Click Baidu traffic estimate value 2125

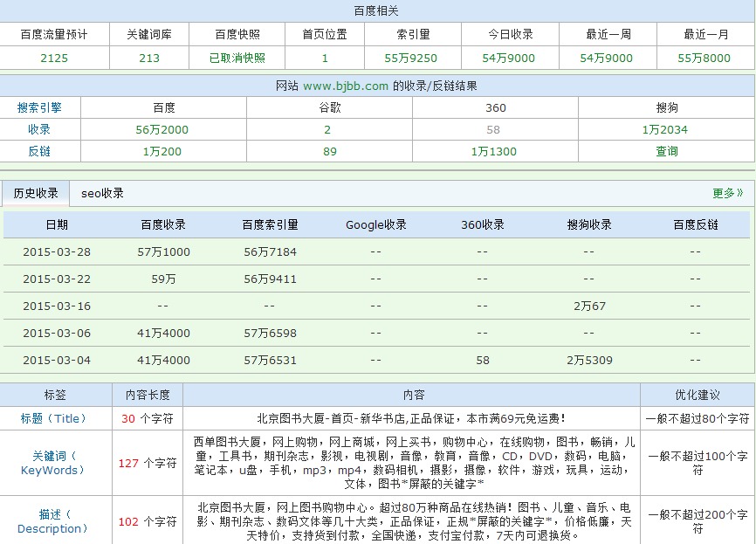[x=54, y=58]
